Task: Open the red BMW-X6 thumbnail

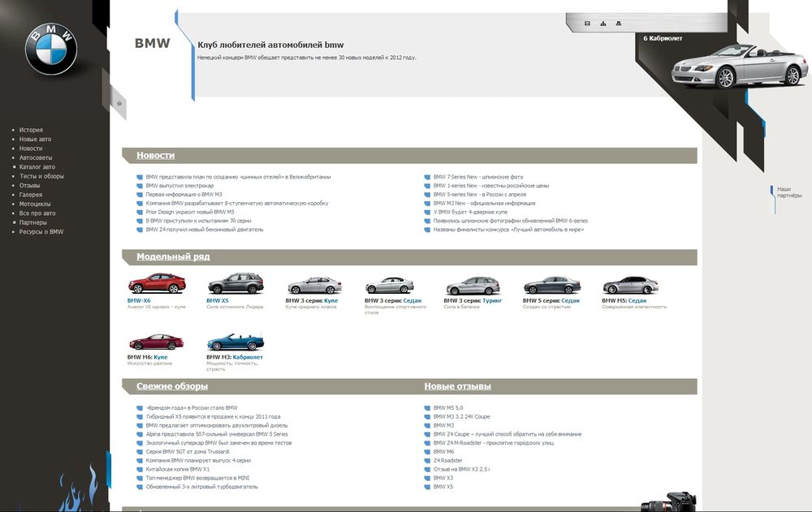Action: point(157,284)
